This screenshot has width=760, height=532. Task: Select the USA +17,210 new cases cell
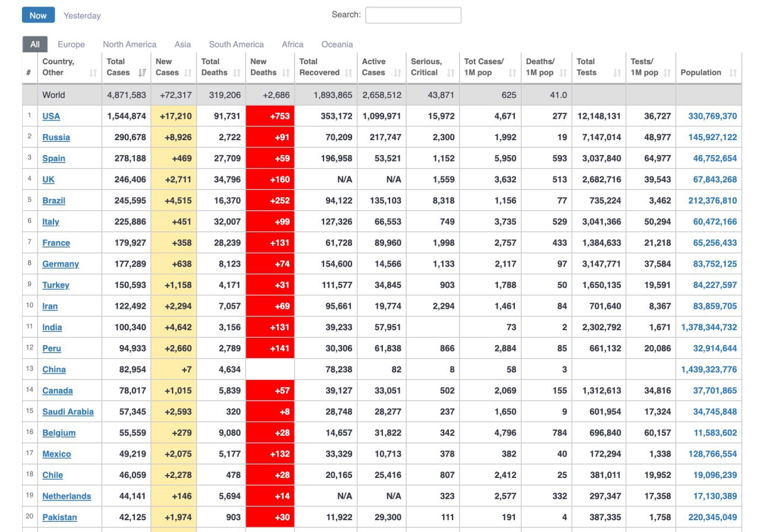click(173, 116)
